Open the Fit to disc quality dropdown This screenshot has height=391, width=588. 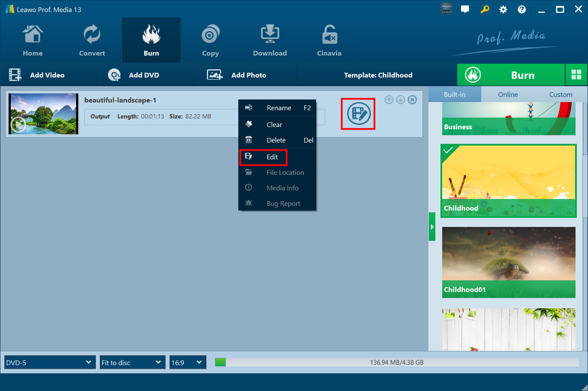132,363
